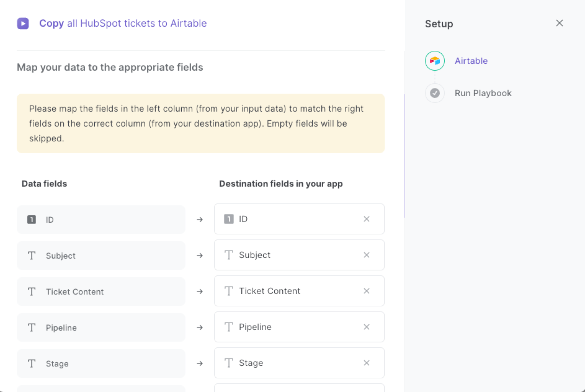
Task: Click the playbook title 'Copy all HubSpot tickets to Airtable'
Action: pos(123,23)
